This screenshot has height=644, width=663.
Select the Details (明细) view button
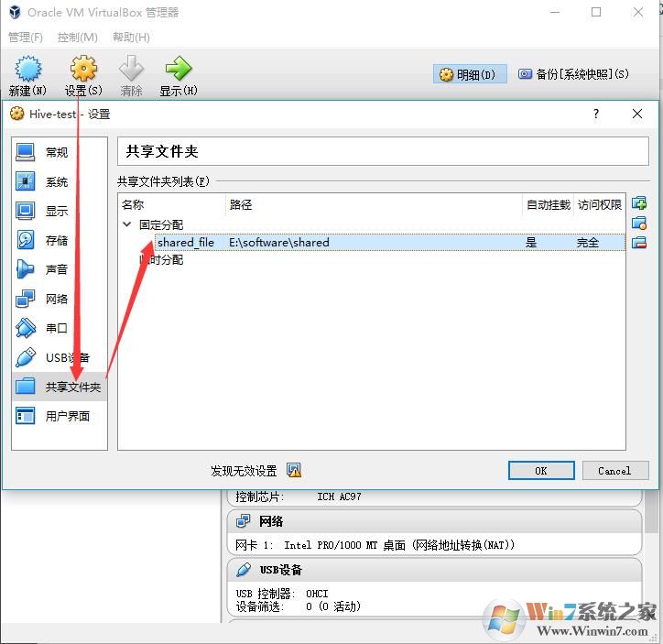(x=470, y=74)
